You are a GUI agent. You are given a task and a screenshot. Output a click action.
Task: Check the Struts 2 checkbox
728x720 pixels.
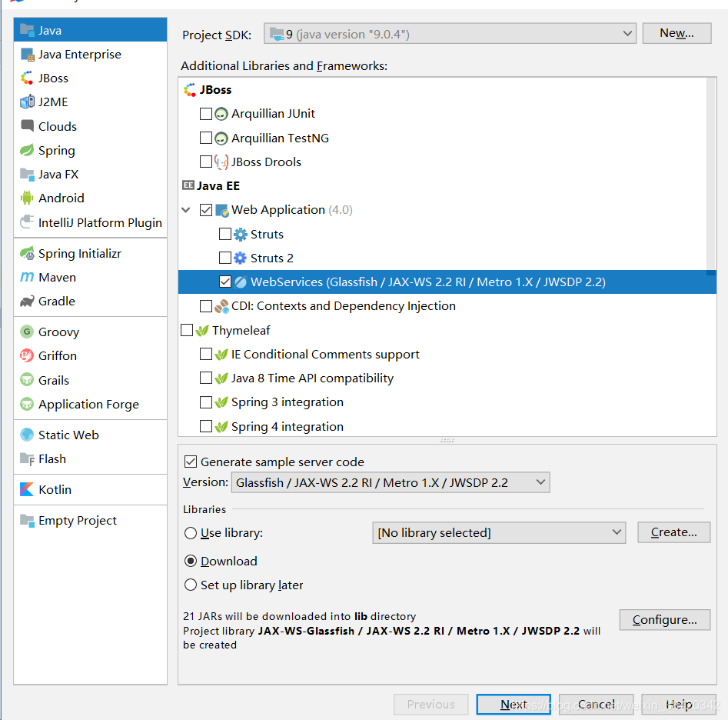pos(224,258)
